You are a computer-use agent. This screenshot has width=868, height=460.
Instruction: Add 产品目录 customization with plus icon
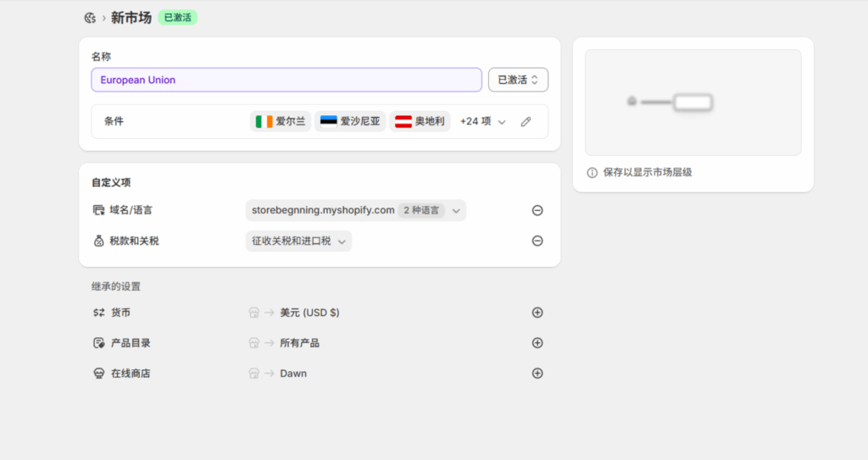click(x=537, y=343)
